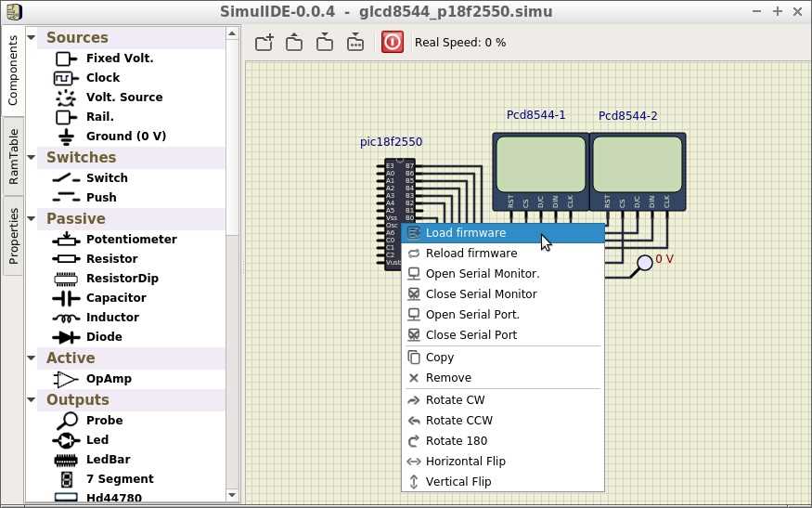This screenshot has width=812, height=508.
Task: Click the Open circuit toolbar icon
Action: (x=294, y=42)
